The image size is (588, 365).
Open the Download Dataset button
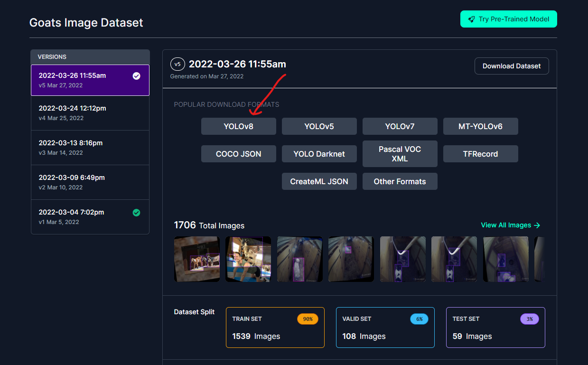pos(512,66)
